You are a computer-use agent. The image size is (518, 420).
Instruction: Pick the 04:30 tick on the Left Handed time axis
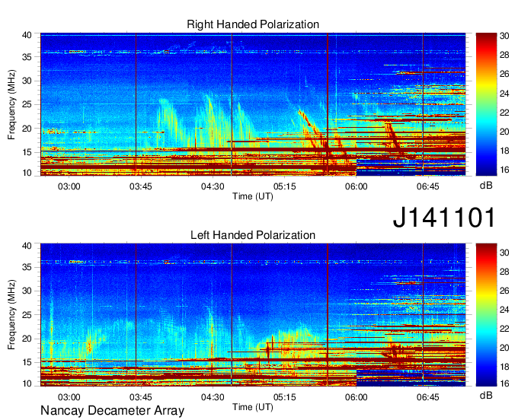pyautogui.click(x=213, y=397)
